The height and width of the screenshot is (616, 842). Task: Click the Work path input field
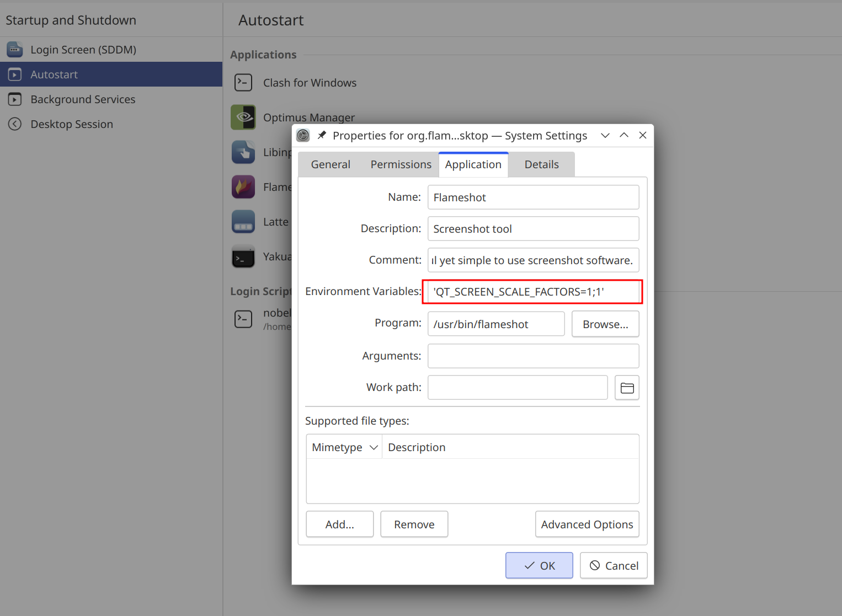pyautogui.click(x=518, y=388)
